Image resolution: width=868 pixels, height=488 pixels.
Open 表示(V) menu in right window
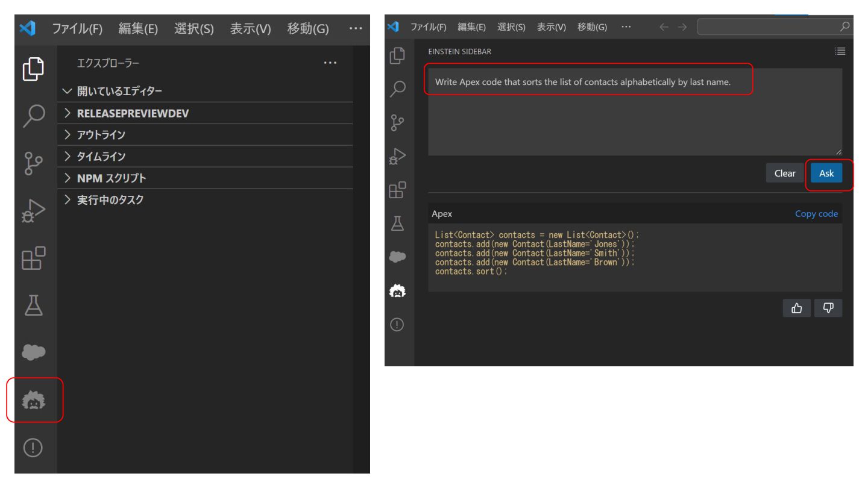click(552, 27)
